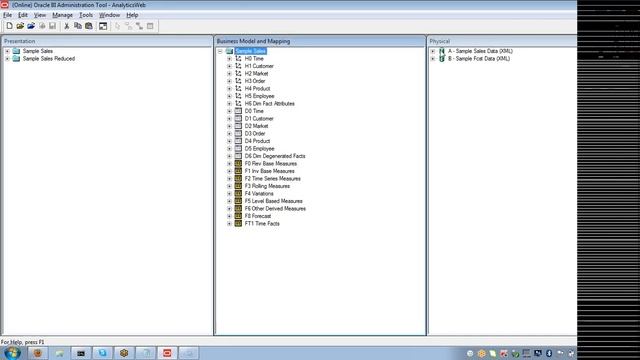The image size is (640, 360).
Task: Click the folder icon beside Sample Sales Reduced
Action: 16,59
